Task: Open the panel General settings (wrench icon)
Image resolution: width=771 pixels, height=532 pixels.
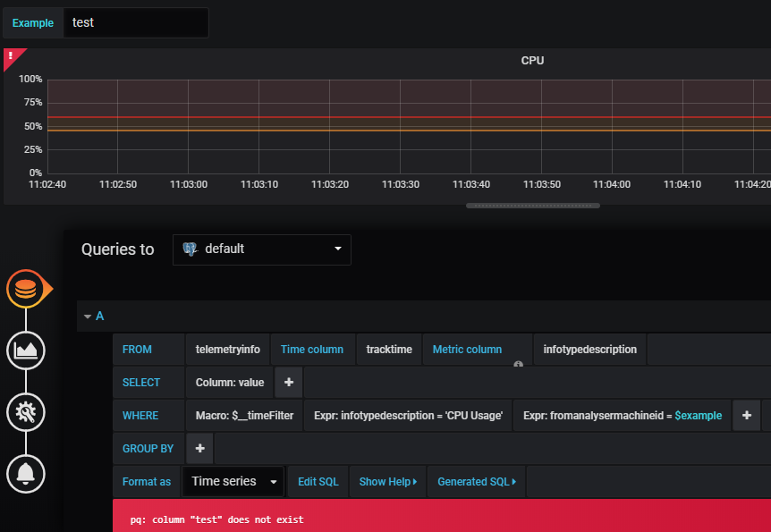Action: coord(26,412)
